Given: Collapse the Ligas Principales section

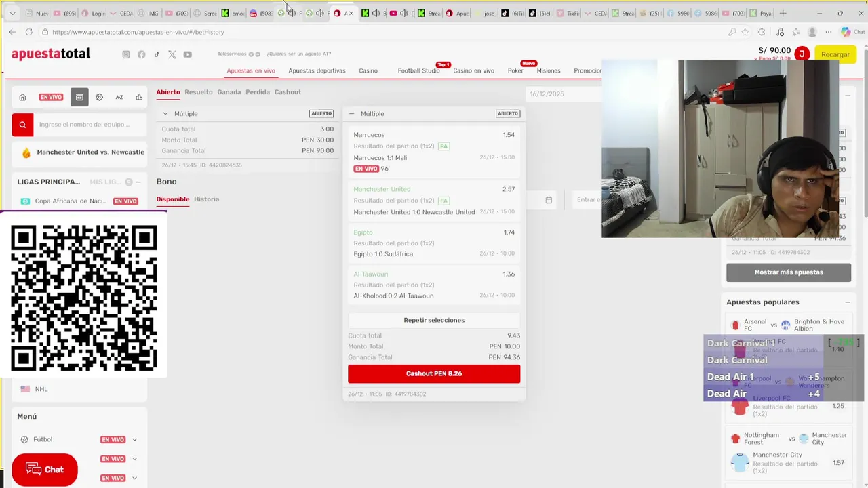Looking at the screenshot, I should point(138,182).
